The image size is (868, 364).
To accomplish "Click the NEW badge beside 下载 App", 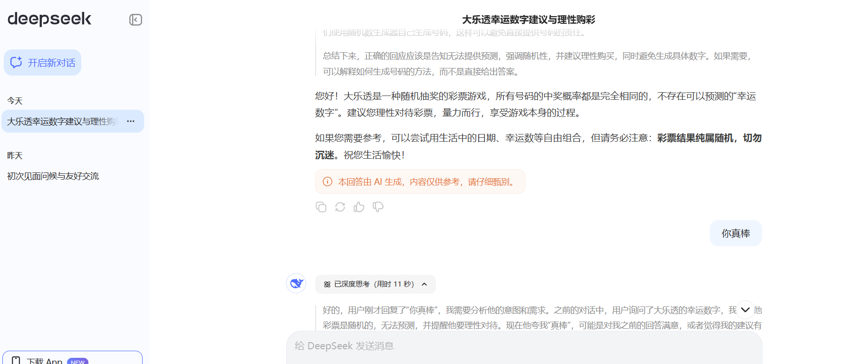I will point(77,361).
